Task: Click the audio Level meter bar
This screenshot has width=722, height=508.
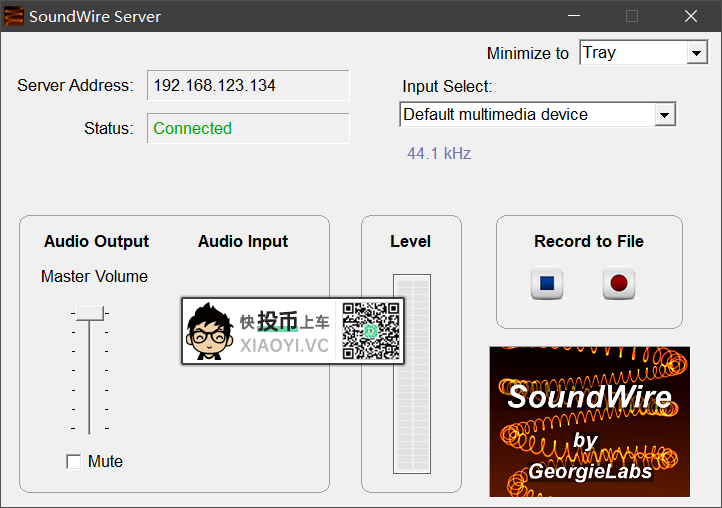Action: pyautogui.click(x=411, y=375)
